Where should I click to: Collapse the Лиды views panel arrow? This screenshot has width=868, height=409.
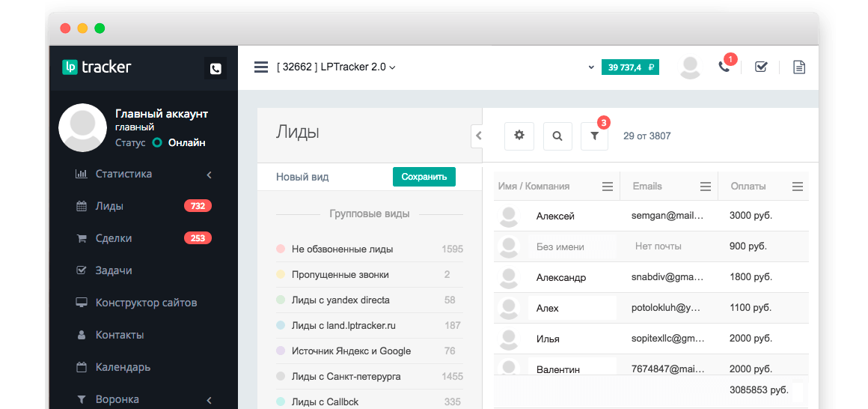477,136
